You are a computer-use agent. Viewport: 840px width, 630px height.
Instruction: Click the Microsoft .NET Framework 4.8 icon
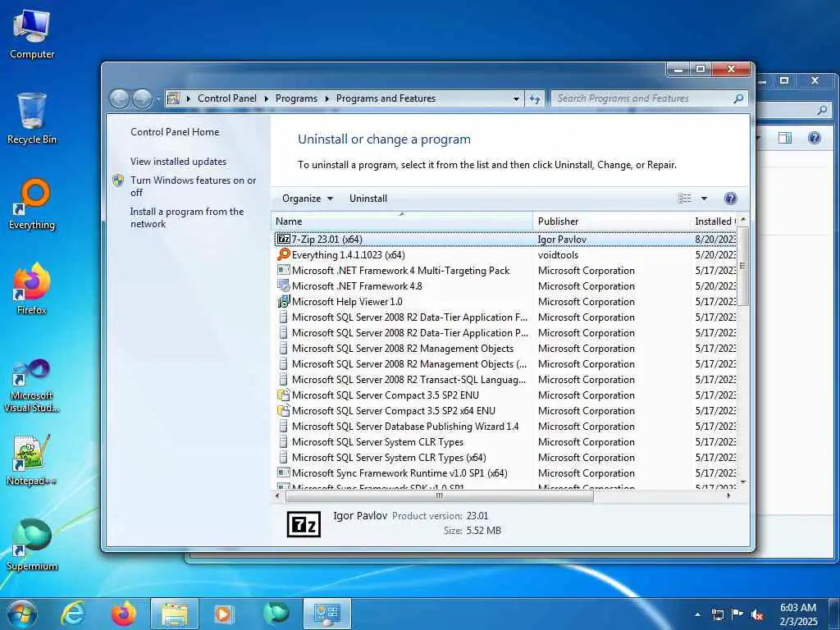click(x=284, y=286)
